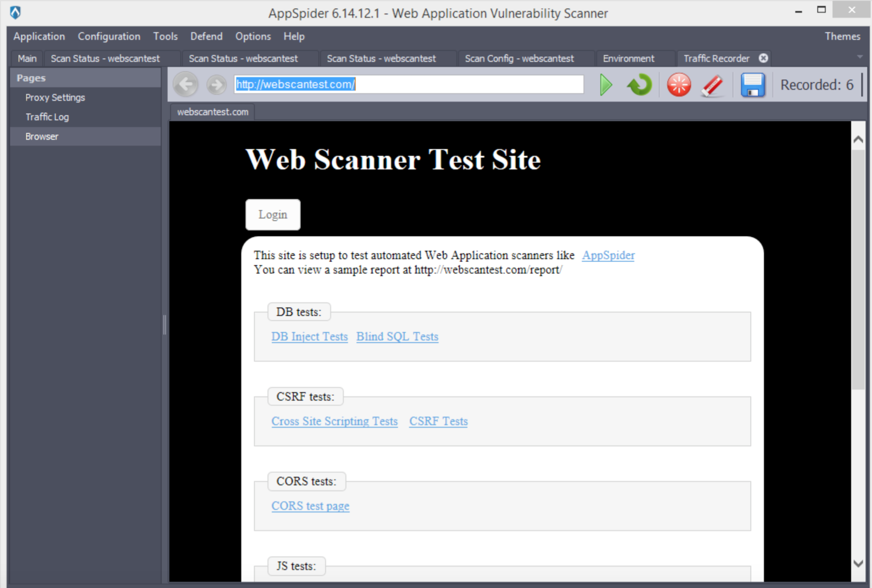Open the Tools menu
This screenshot has height=588, width=872.
pyautogui.click(x=165, y=36)
